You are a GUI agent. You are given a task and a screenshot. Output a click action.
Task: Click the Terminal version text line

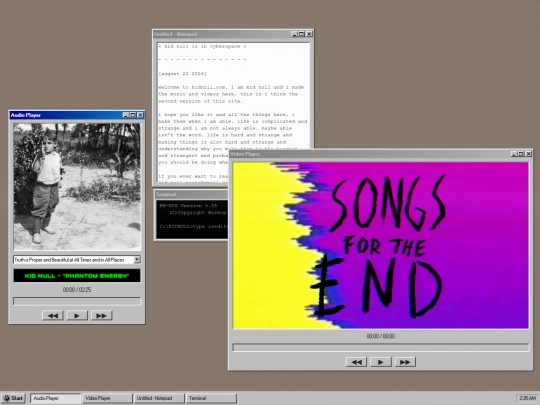(188, 206)
